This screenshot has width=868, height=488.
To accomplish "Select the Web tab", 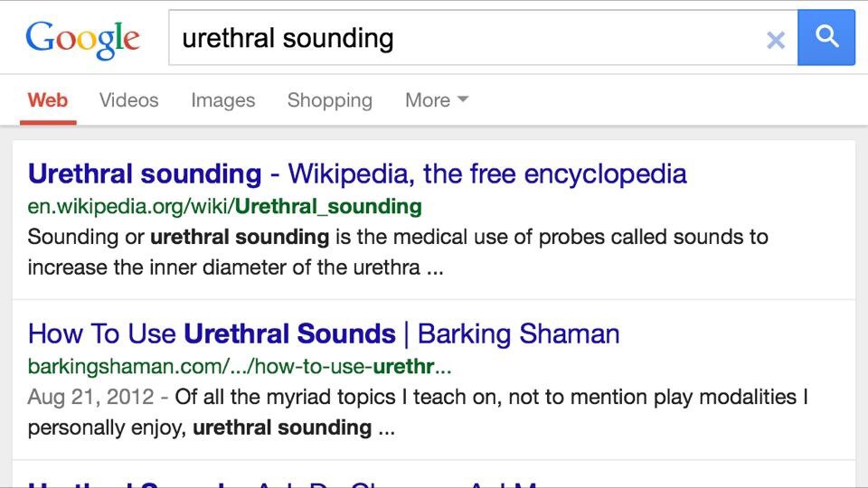I will pos(48,100).
